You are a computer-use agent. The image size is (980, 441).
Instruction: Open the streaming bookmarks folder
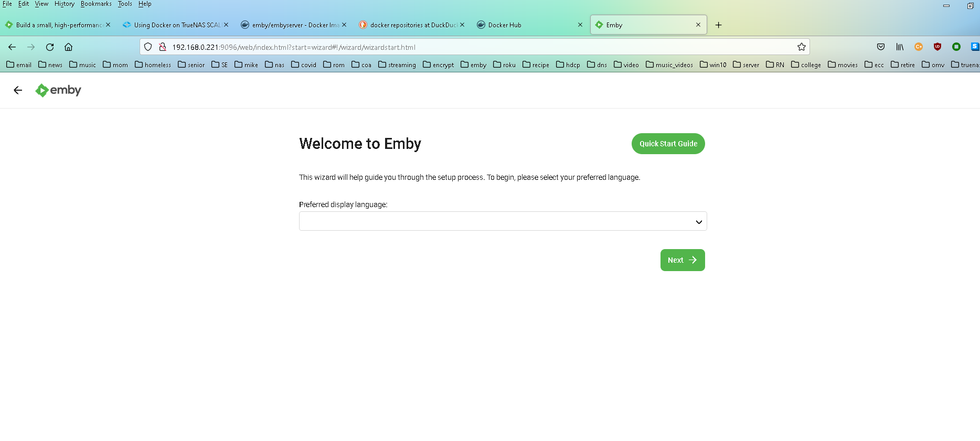(x=397, y=64)
